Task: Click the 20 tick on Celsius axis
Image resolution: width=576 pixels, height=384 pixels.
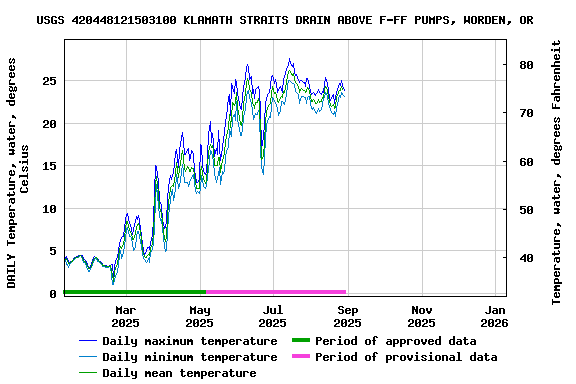Action: [x=50, y=124]
